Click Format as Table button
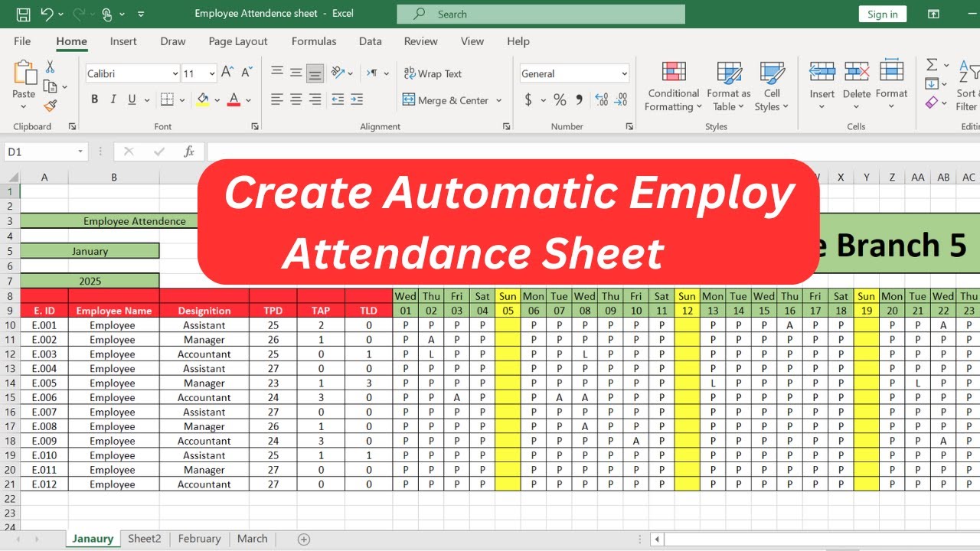 (x=729, y=86)
